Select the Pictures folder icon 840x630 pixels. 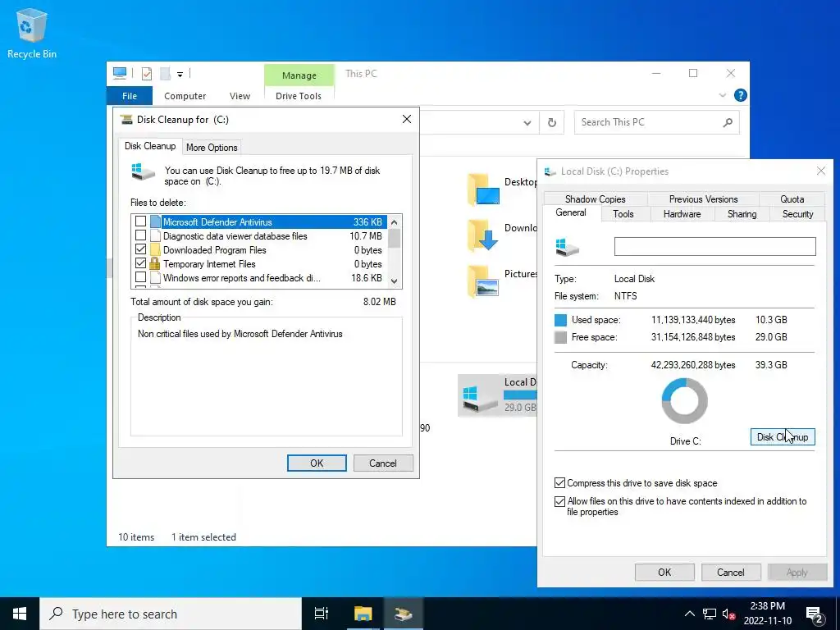click(484, 281)
